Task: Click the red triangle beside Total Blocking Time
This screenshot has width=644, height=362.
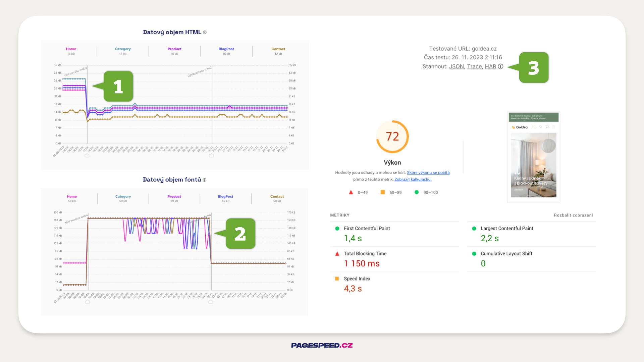Action: (337, 254)
